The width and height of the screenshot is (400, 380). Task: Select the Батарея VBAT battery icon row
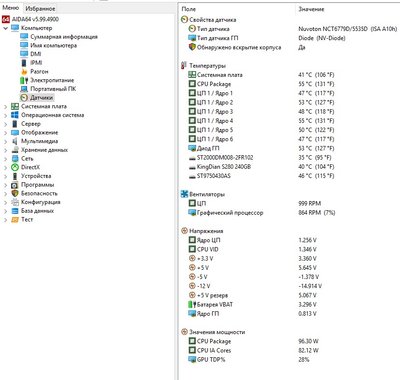click(x=192, y=304)
